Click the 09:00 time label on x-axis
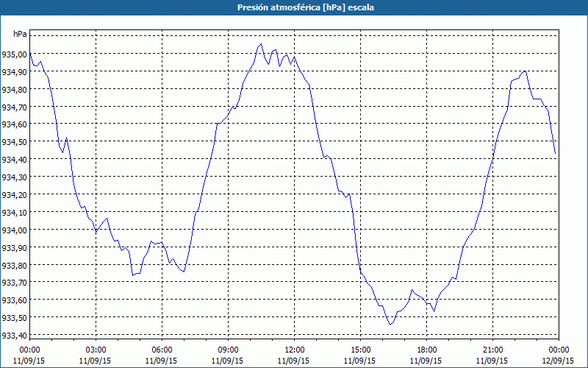Screen dimensions: 588x368 tap(228, 350)
